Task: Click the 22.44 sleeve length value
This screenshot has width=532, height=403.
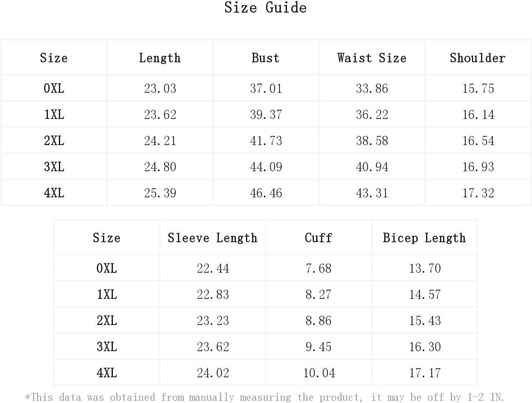Action: coord(213,268)
